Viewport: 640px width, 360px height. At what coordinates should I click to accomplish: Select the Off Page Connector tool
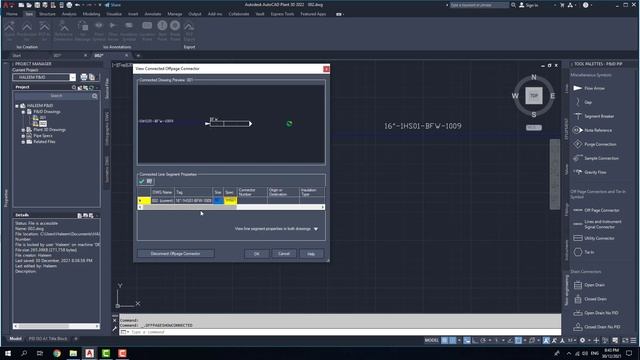point(596,210)
